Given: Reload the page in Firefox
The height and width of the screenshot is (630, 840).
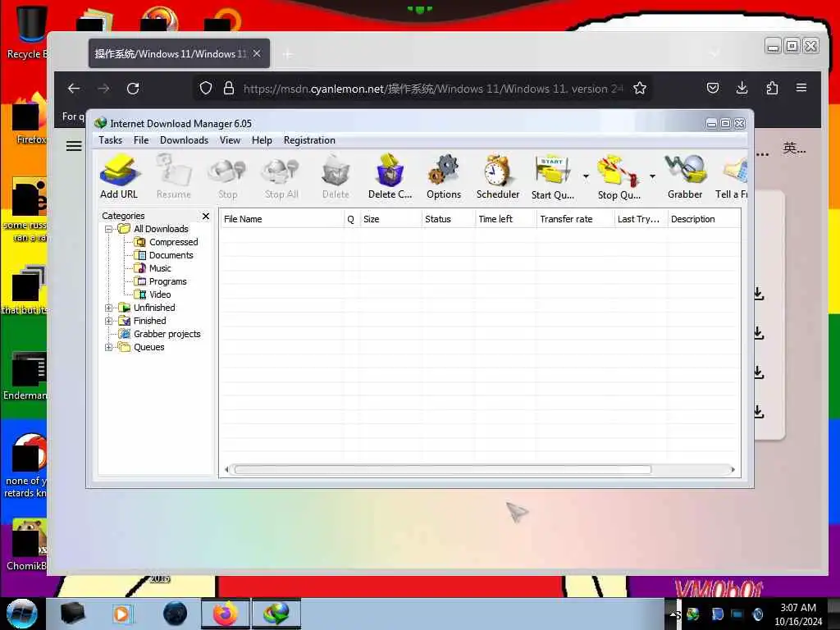Looking at the screenshot, I should pyautogui.click(x=133, y=89).
